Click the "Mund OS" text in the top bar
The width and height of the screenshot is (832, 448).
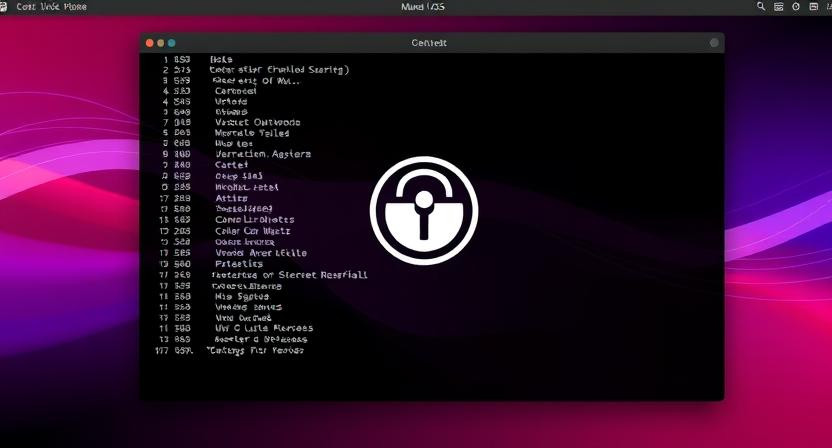tap(422, 7)
